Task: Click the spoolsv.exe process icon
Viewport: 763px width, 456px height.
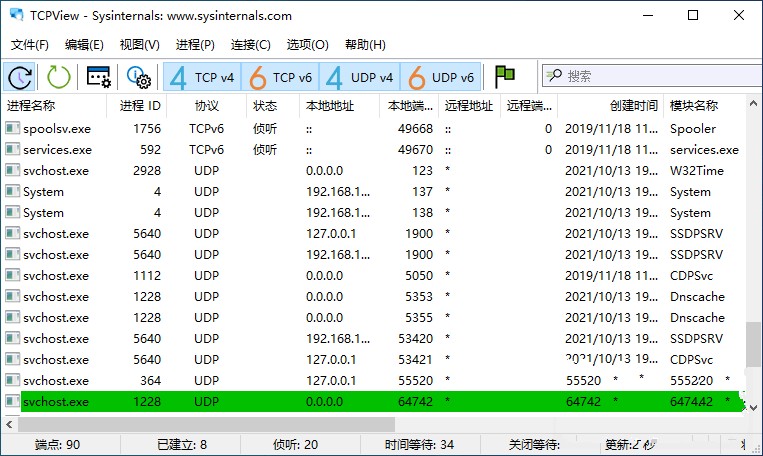Action: [x=13, y=128]
